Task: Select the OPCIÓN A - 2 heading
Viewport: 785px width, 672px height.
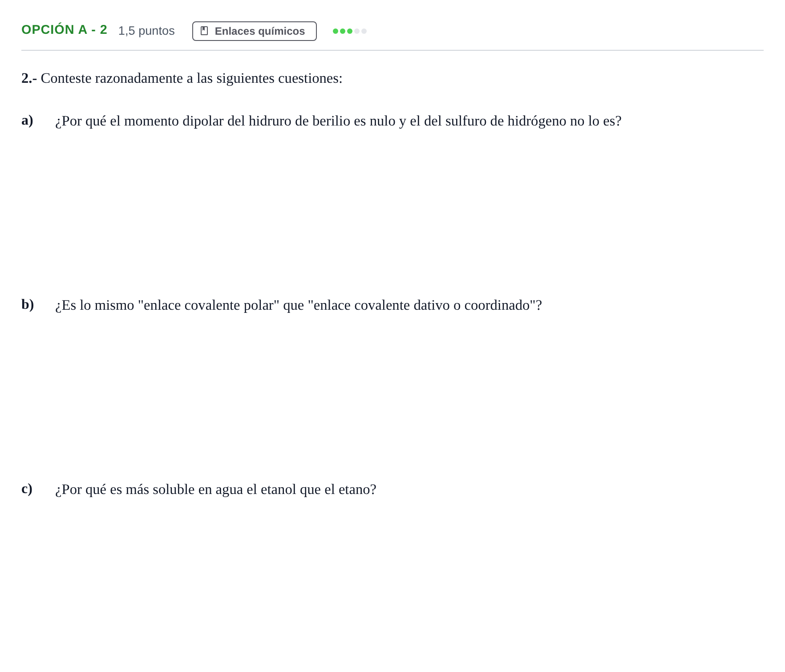Action: [x=64, y=30]
